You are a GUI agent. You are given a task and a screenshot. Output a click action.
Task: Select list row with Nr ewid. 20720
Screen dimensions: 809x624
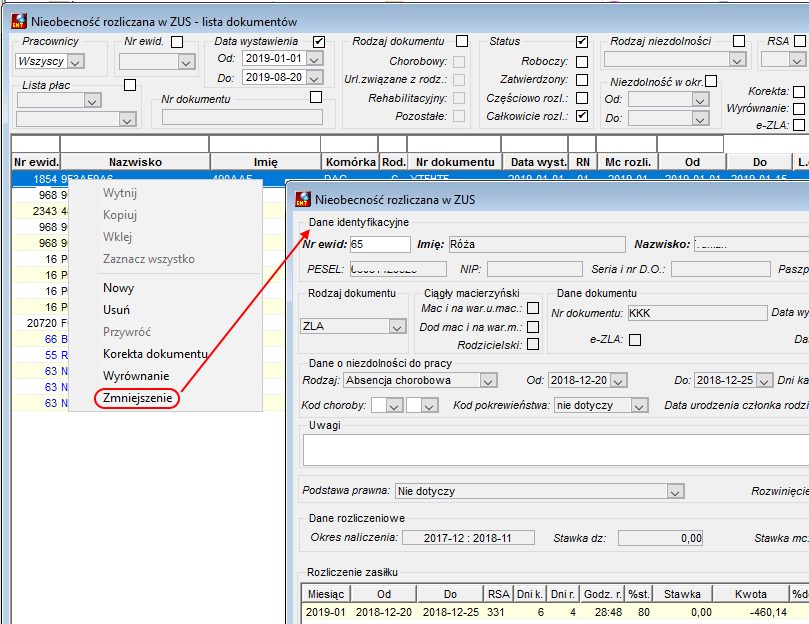pos(149,323)
